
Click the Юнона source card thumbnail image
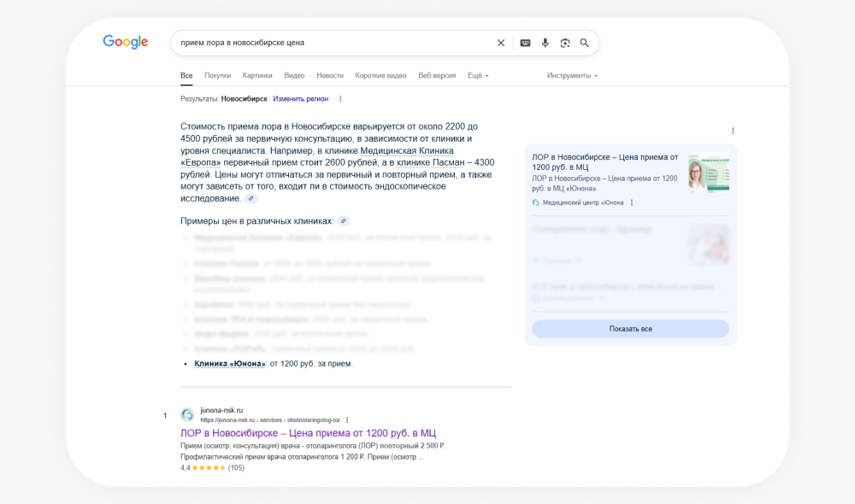[709, 173]
